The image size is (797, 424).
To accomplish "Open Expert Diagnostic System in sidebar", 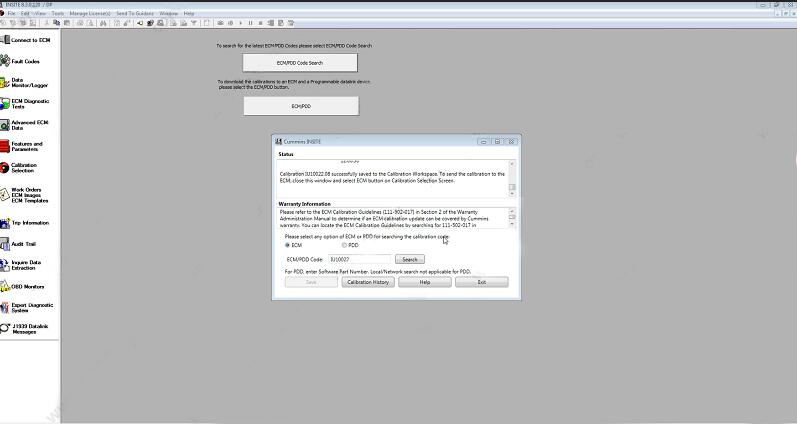I will [27, 308].
